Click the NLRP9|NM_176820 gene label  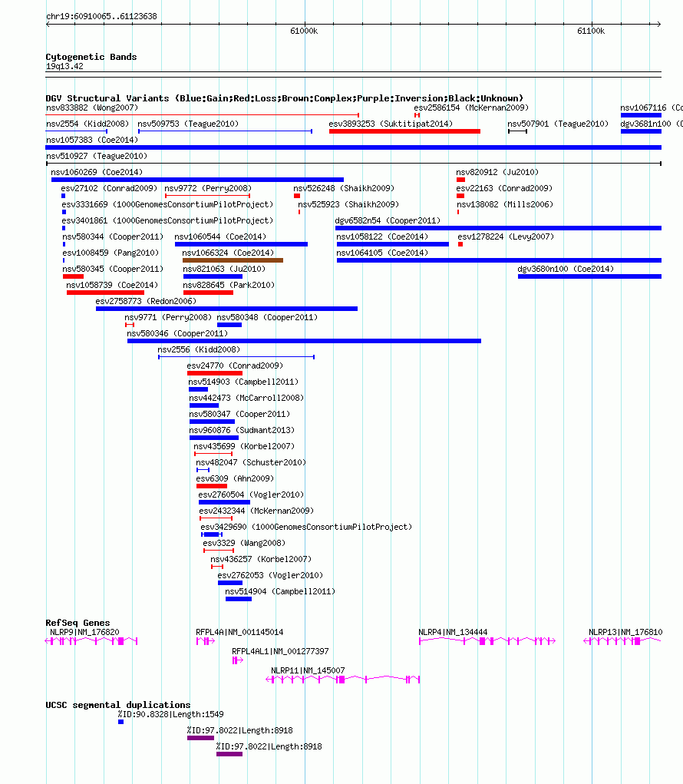84,632
